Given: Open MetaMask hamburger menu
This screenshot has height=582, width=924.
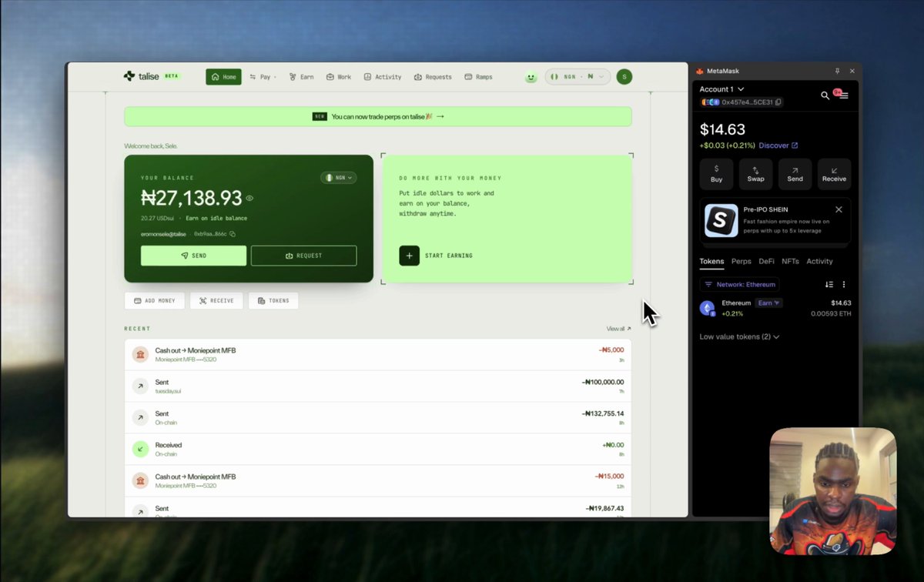Looking at the screenshot, I should click(x=844, y=95).
